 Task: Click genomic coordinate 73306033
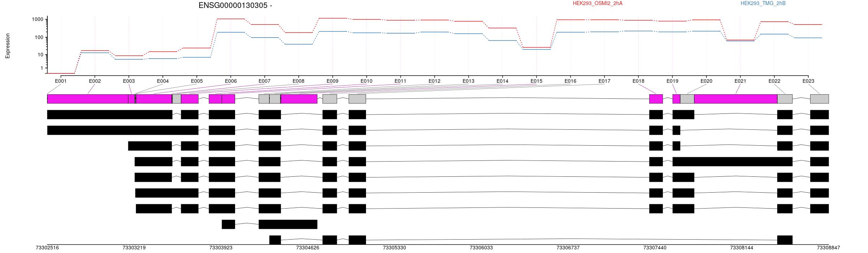coord(481,248)
